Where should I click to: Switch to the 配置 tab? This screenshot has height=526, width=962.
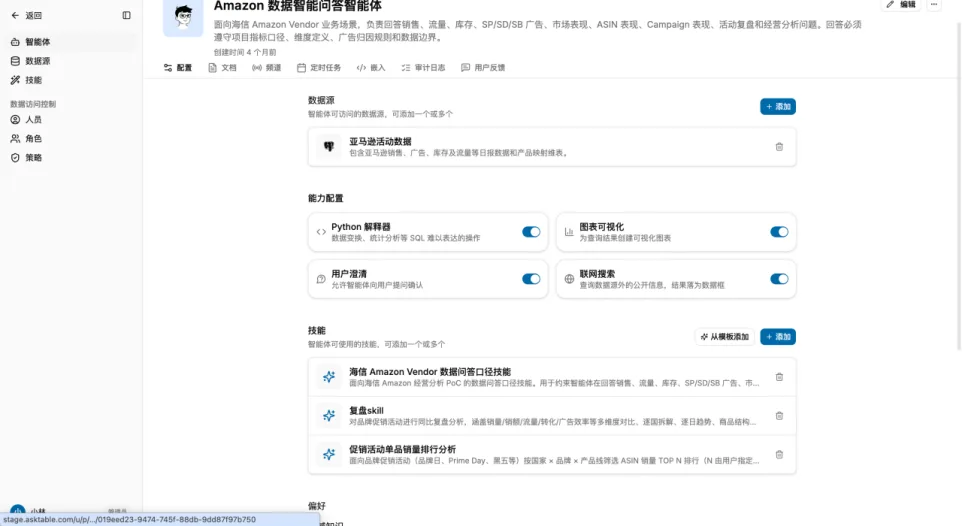178,68
